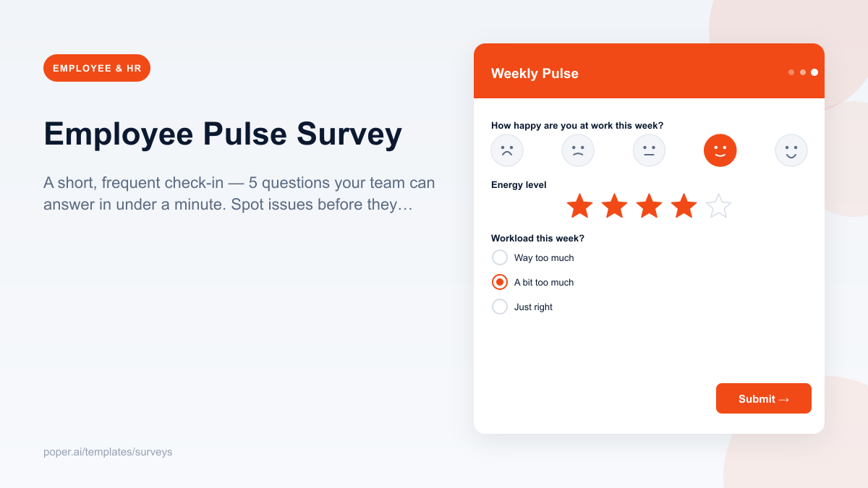Open the poper.ai/templates/surveys link
The width and height of the screenshot is (868, 488).
pos(108,452)
